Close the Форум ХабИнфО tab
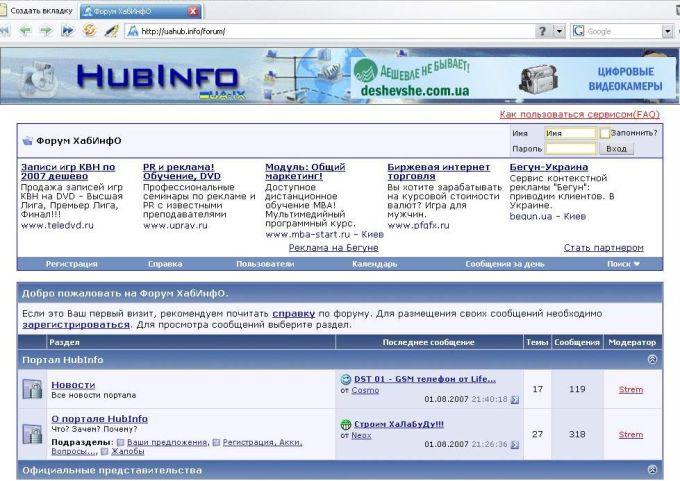The height and width of the screenshot is (481, 680). click(193, 11)
